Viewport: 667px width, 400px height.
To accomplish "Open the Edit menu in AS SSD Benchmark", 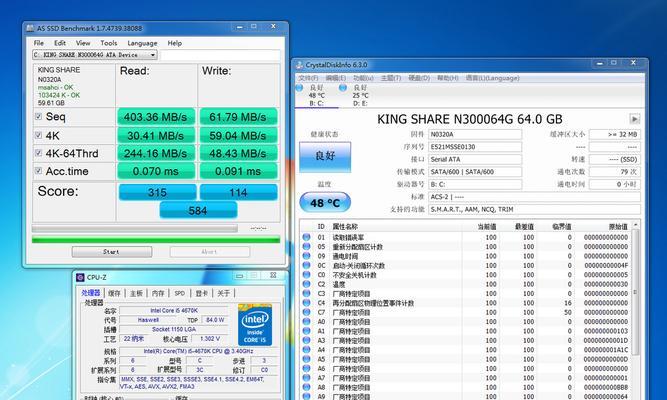I will pyautogui.click(x=60, y=43).
